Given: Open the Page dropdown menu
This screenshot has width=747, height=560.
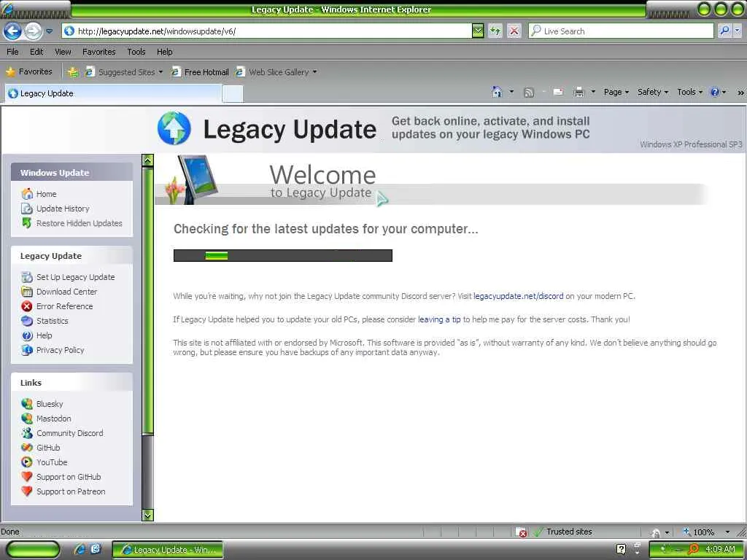Looking at the screenshot, I should click(616, 92).
